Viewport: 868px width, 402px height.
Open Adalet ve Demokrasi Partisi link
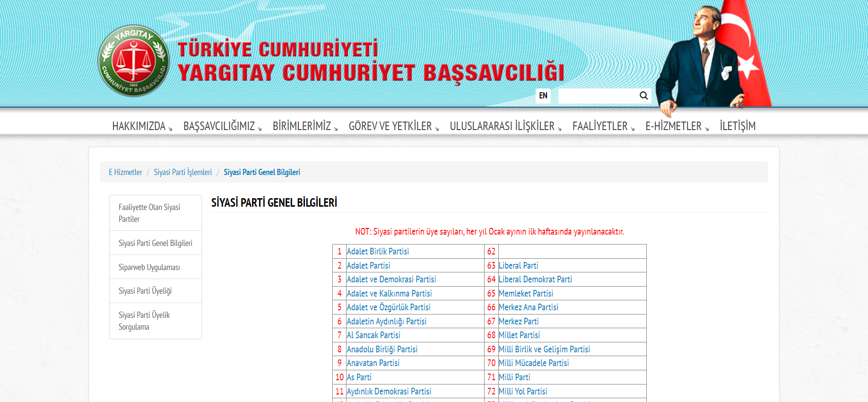[x=391, y=280]
